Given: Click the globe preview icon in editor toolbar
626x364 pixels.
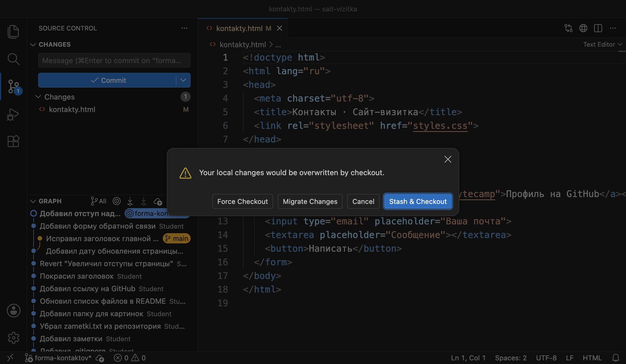Looking at the screenshot, I should [x=583, y=28].
